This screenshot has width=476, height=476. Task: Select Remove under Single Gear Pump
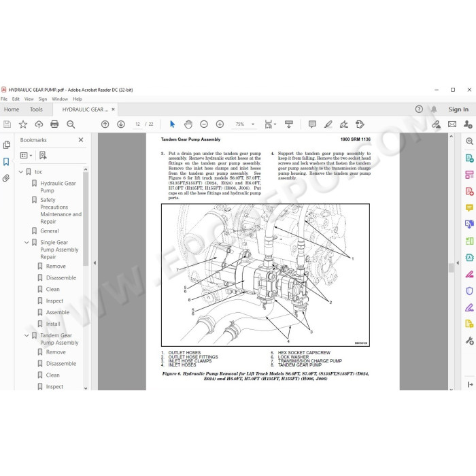tap(56, 267)
